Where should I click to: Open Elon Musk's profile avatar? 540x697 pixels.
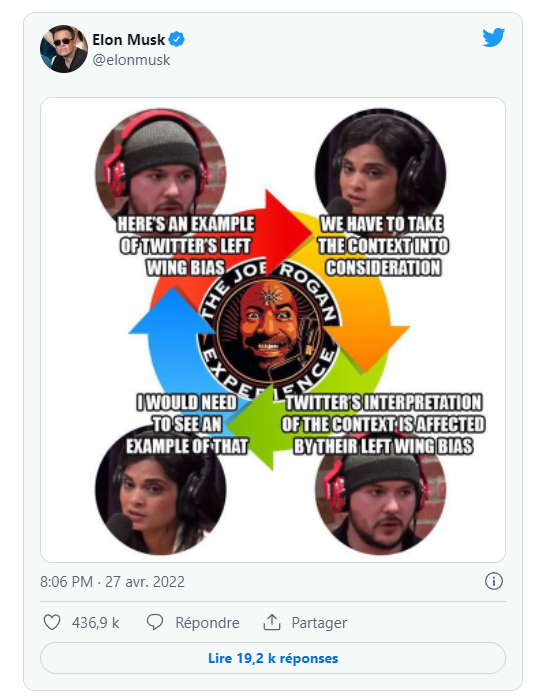coord(64,49)
